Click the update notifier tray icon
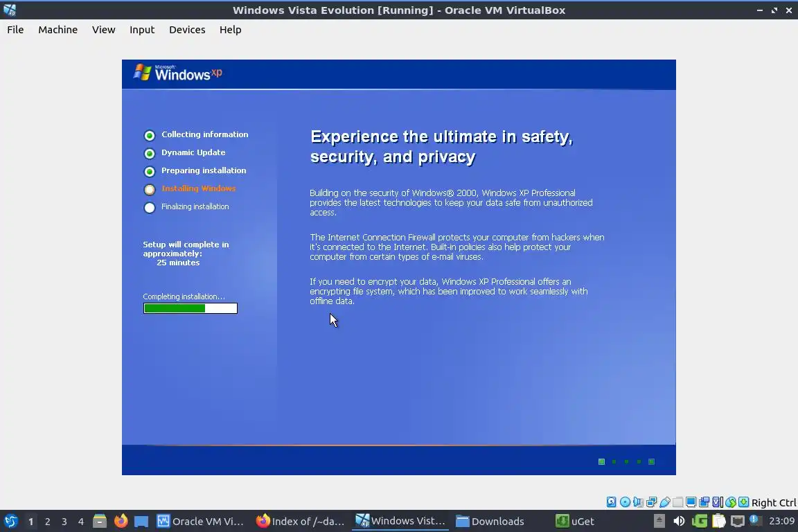The width and height of the screenshot is (798, 532). point(756,520)
